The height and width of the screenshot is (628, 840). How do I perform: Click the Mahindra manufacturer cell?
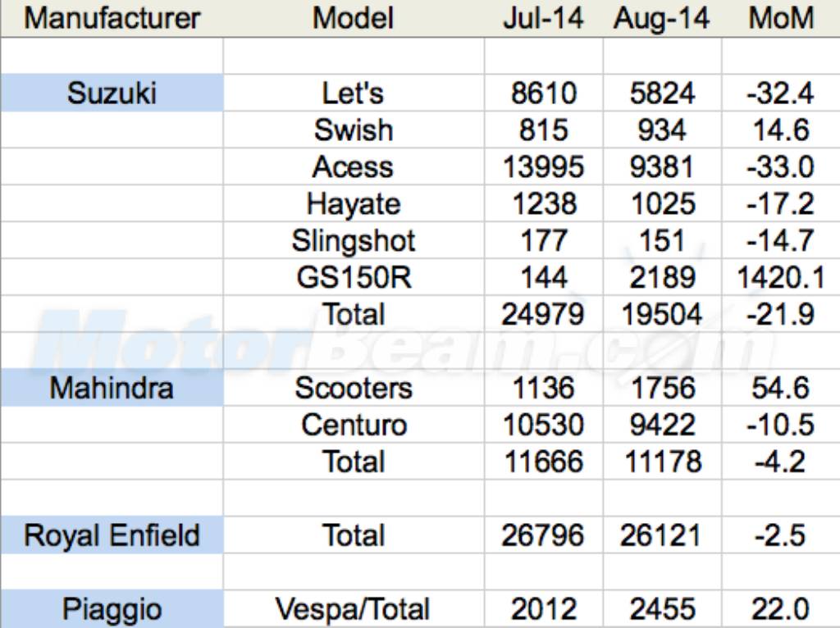112,388
